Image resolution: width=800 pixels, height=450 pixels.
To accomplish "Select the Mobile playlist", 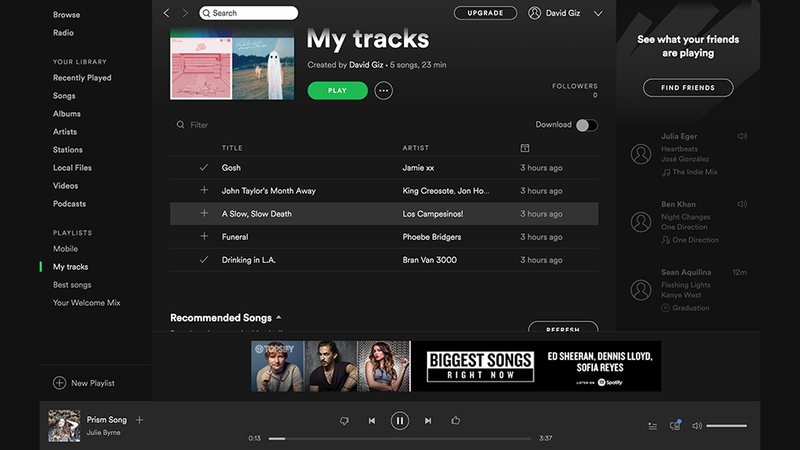I will tap(65, 249).
